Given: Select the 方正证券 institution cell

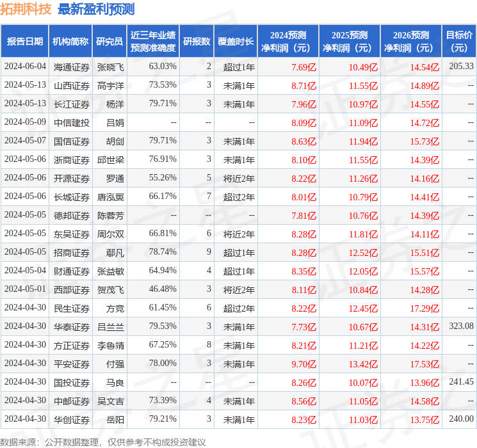Looking at the screenshot, I should point(72,346).
